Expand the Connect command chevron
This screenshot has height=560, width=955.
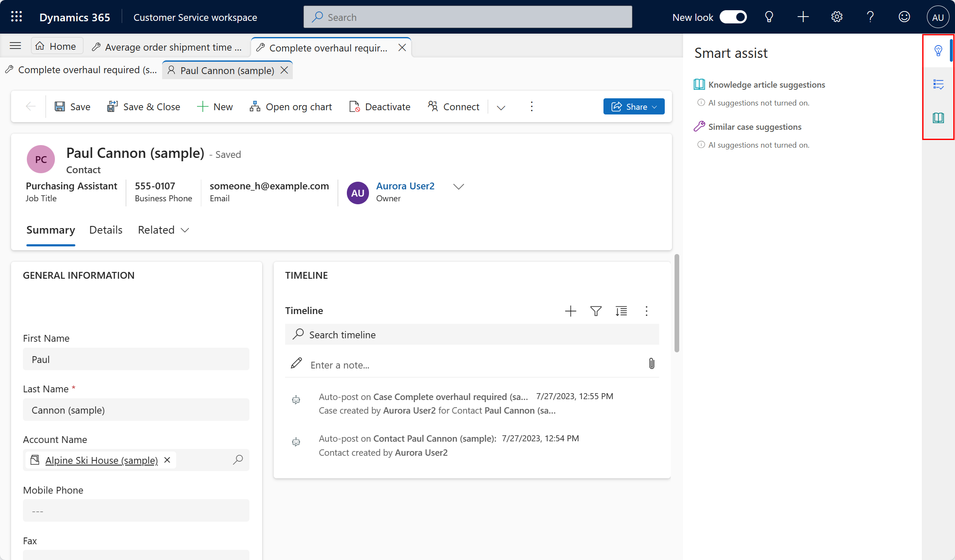click(501, 107)
